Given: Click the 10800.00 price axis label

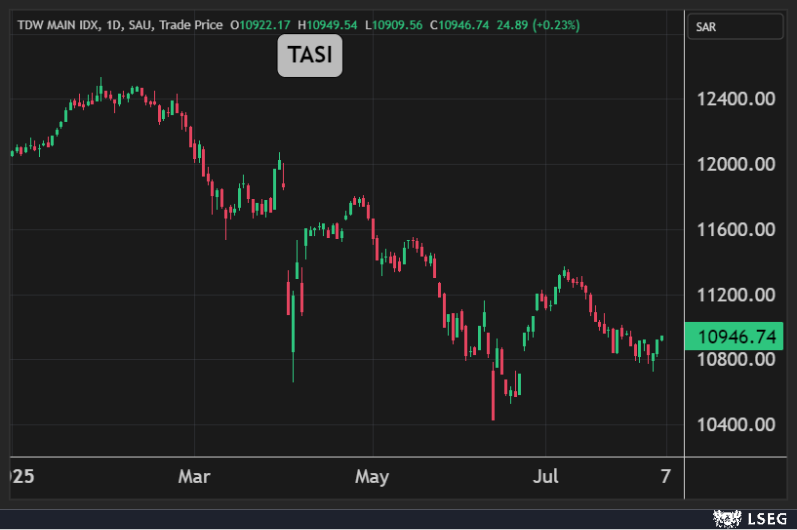Looking at the screenshot, I should 738,360.
